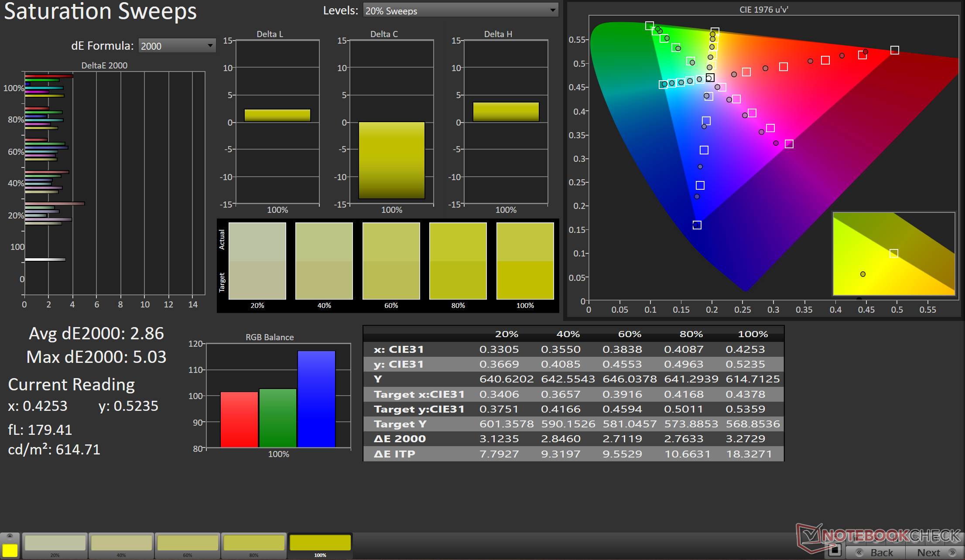Click the Next double-chevron icon
The height and width of the screenshot is (560, 965).
pos(952,553)
